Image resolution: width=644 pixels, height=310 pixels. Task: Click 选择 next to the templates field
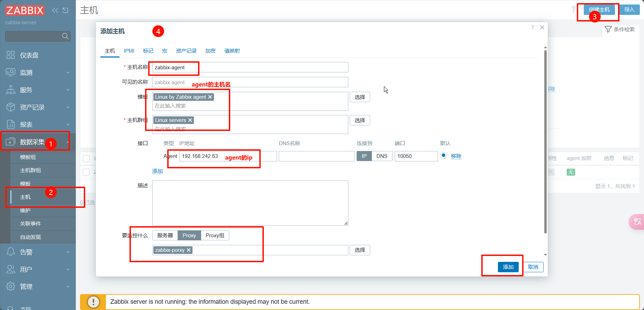pyautogui.click(x=360, y=97)
